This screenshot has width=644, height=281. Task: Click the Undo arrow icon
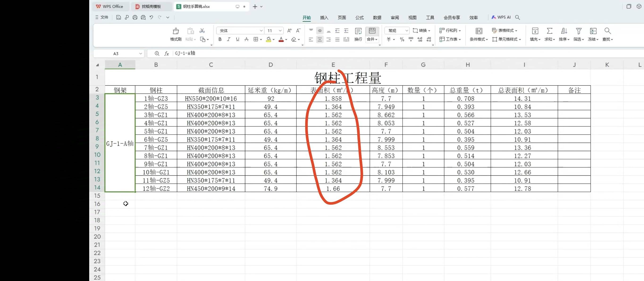click(151, 17)
